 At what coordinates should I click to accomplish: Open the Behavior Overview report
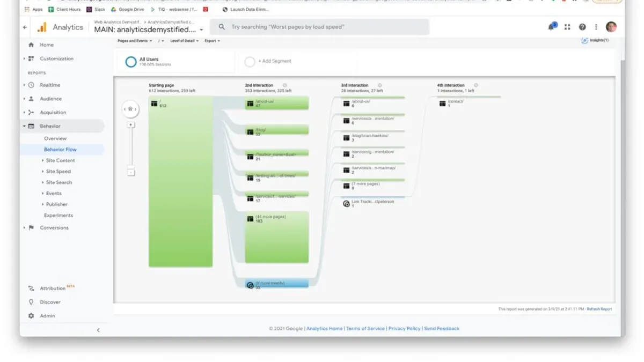click(x=55, y=138)
